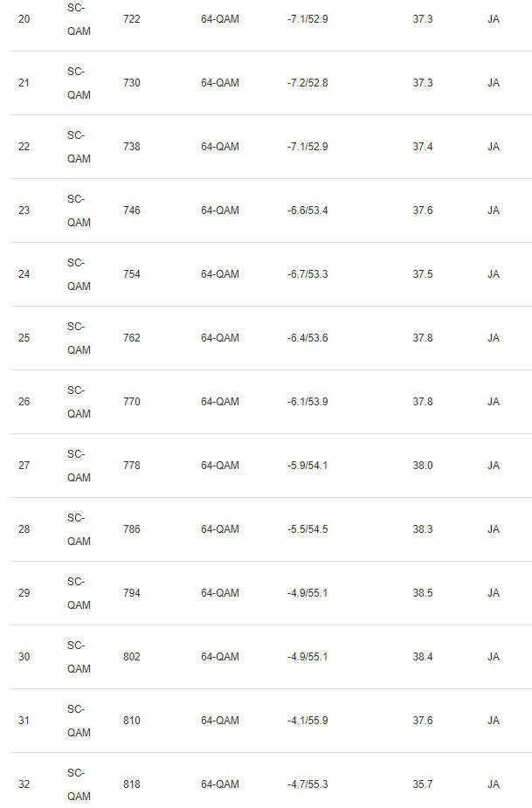Select frequency 762 in row 25
Screen dimensions: 532x808
point(132,338)
